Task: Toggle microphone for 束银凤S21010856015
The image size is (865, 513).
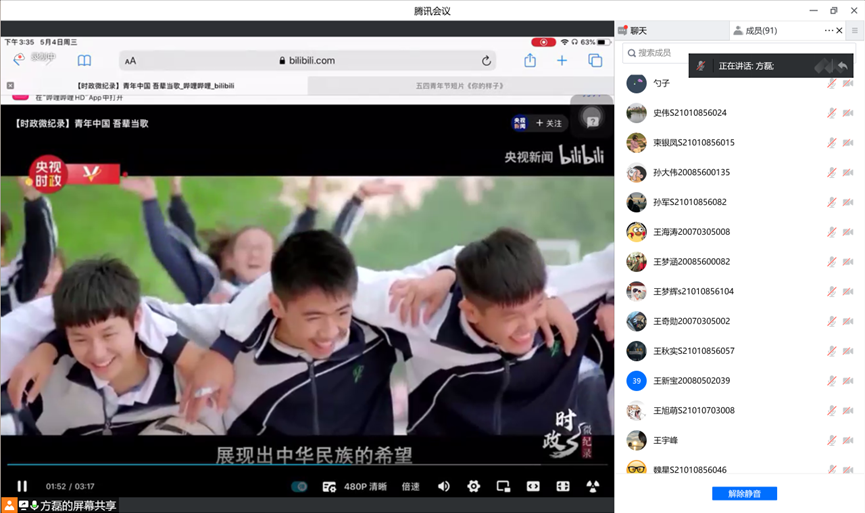Action: (831, 142)
